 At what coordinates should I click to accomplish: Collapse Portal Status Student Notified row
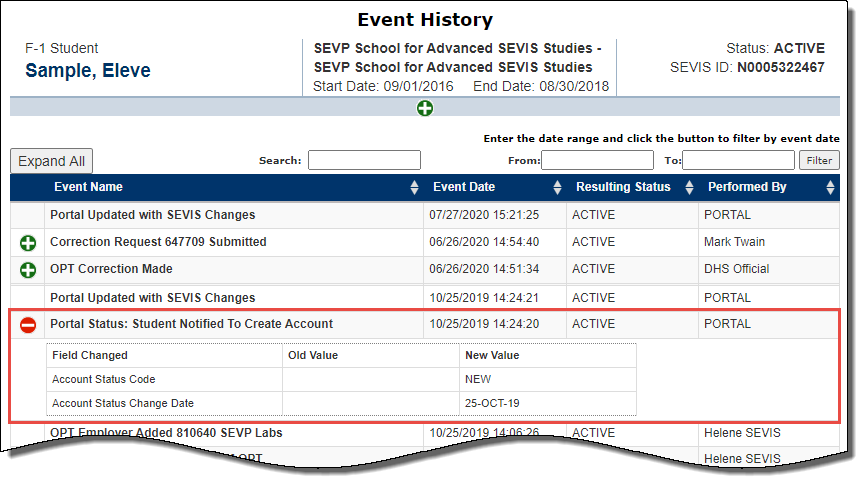click(28, 325)
